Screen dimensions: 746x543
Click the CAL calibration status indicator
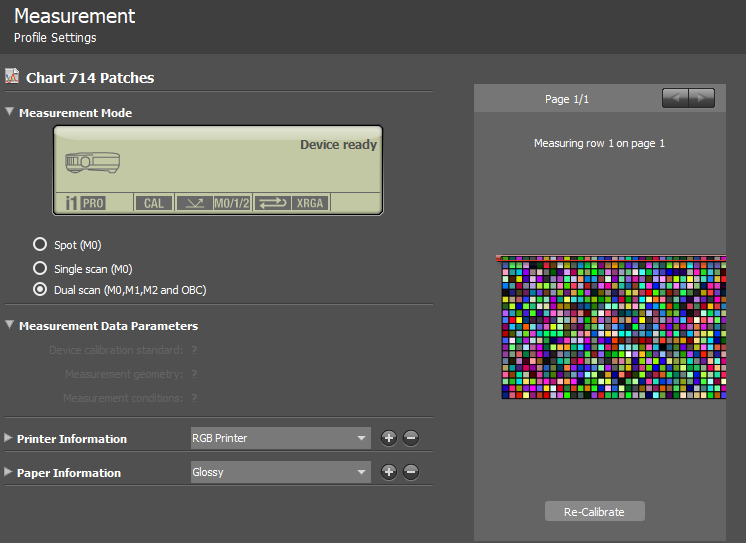pyautogui.click(x=153, y=203)
